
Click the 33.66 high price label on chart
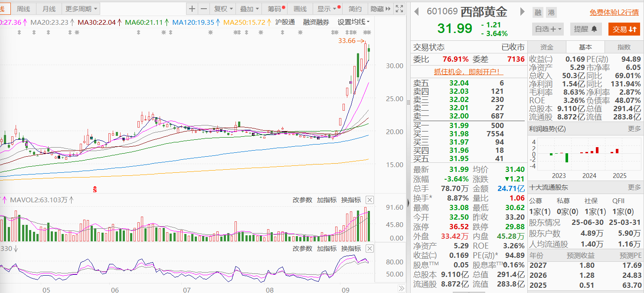[347, 41]
